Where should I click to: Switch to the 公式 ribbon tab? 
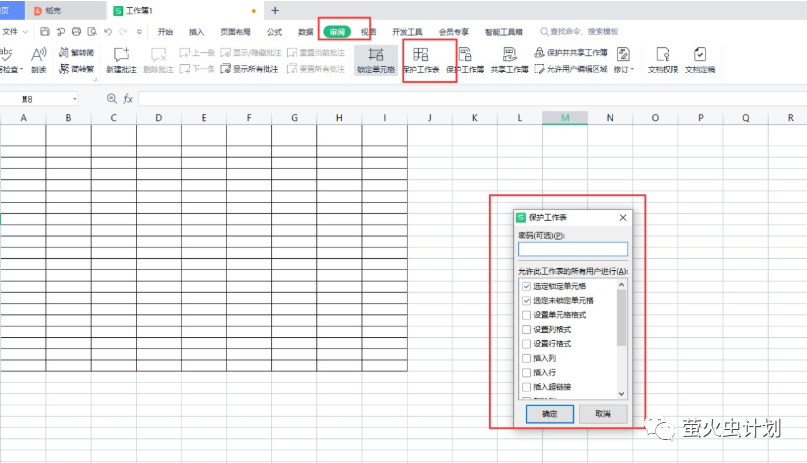pyautogui.click(x=274, y=32)
